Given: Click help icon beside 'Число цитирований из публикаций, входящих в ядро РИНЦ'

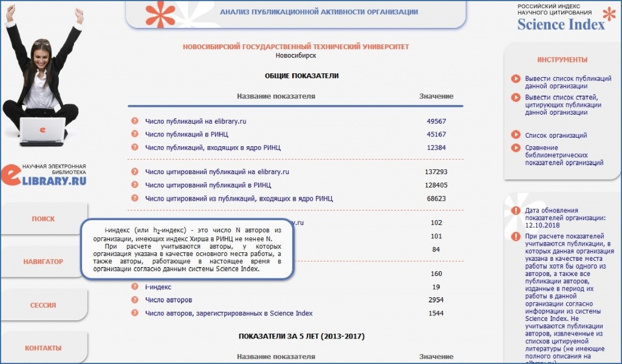Looking at the screenshot, I should point(135,198).
